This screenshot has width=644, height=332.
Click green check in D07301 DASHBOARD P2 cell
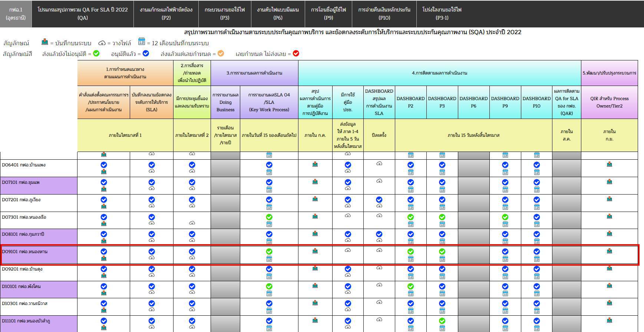click(x=410, y=217)
